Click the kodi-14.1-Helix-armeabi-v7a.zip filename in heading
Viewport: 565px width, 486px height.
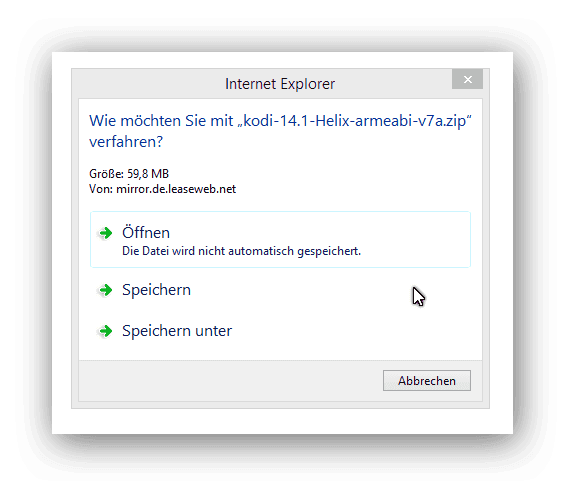click(354, 121)
